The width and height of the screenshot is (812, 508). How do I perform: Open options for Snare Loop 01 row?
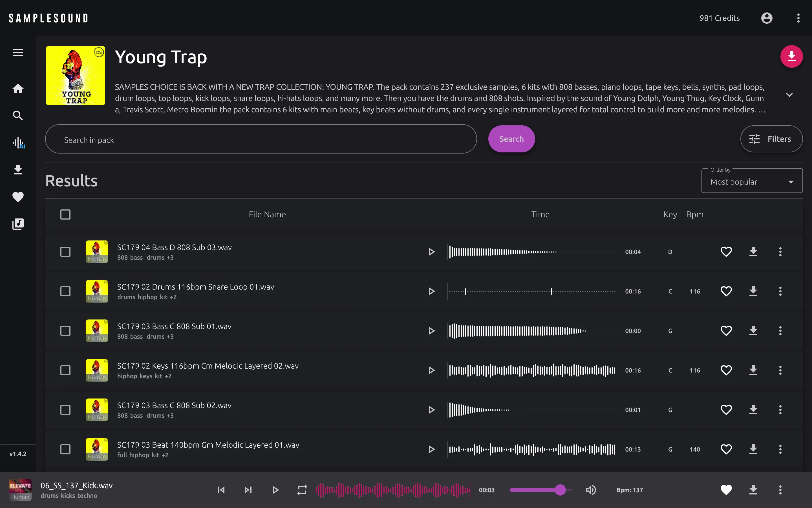point(780,291)
